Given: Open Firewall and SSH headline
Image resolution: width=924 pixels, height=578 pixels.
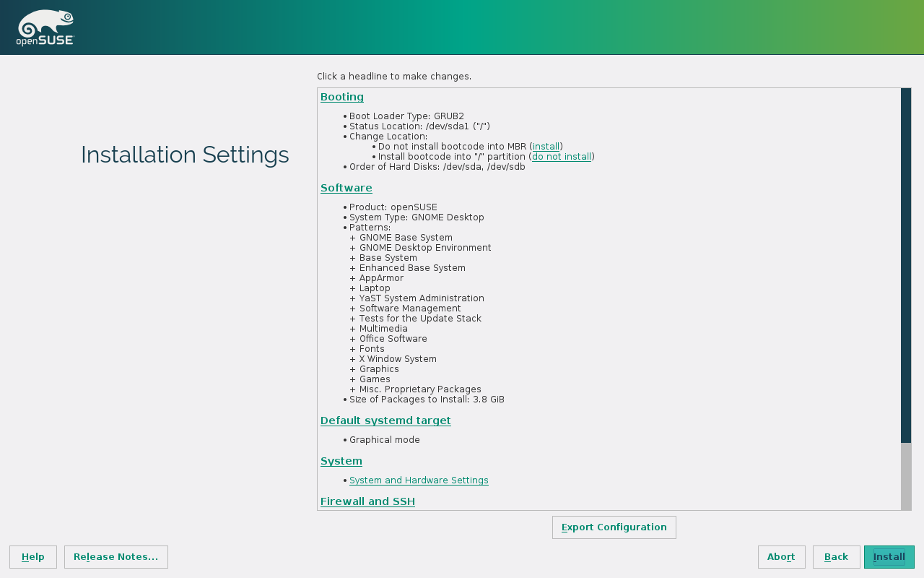Looking at the screenshot, I should click(367, 501).
